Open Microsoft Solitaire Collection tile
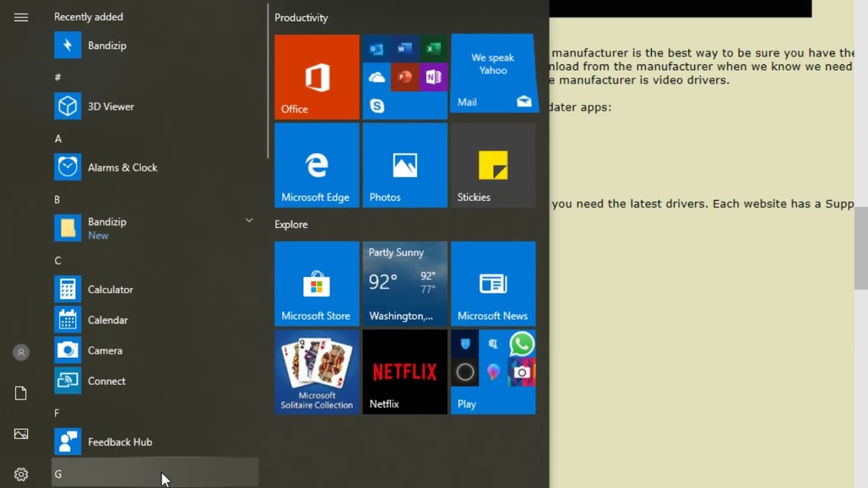Viewport: 868px width, 488px height. pyautogui.click(x=317, y=372)
